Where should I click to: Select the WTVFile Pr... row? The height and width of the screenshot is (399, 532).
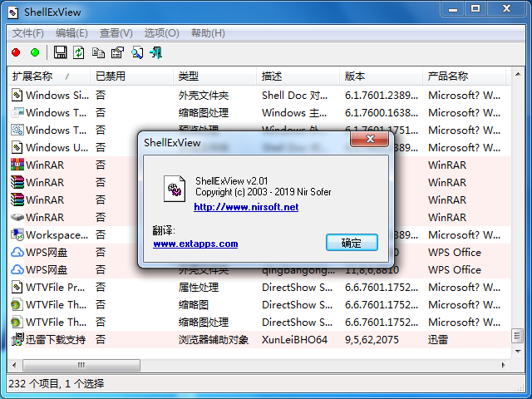tap(259, 288)
